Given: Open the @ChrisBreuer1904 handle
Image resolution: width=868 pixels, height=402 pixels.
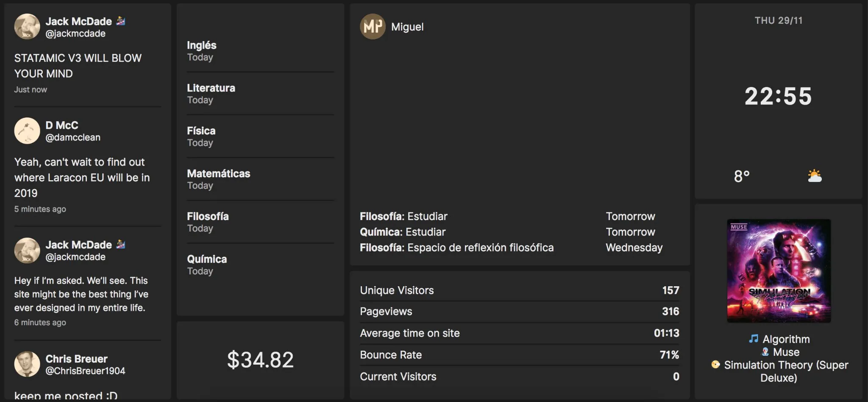Looking at the screenshot, I should 85,371.
